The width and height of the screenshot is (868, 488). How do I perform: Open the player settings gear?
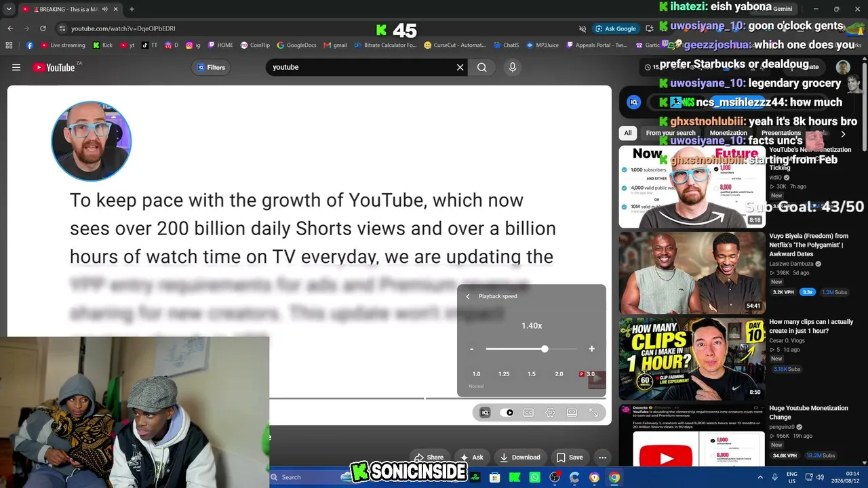point(550,413)
